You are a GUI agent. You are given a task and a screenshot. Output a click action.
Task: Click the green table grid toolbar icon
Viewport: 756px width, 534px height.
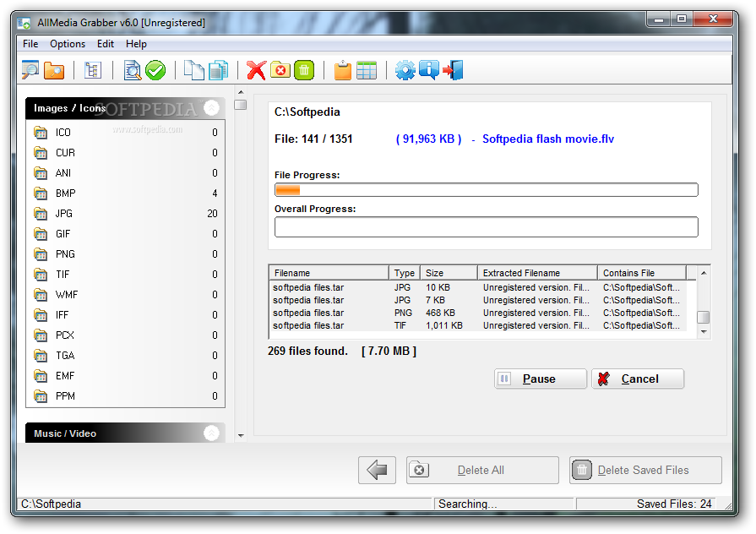pos(367,70)
